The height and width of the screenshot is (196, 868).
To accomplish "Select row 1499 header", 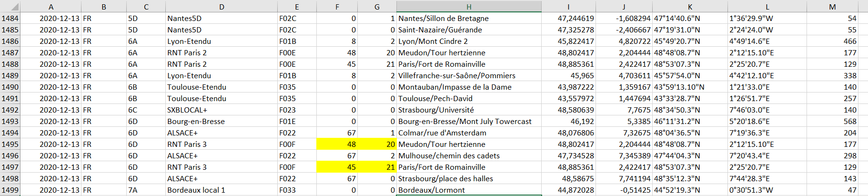I will pyautogui.click(x=10, y=190).
